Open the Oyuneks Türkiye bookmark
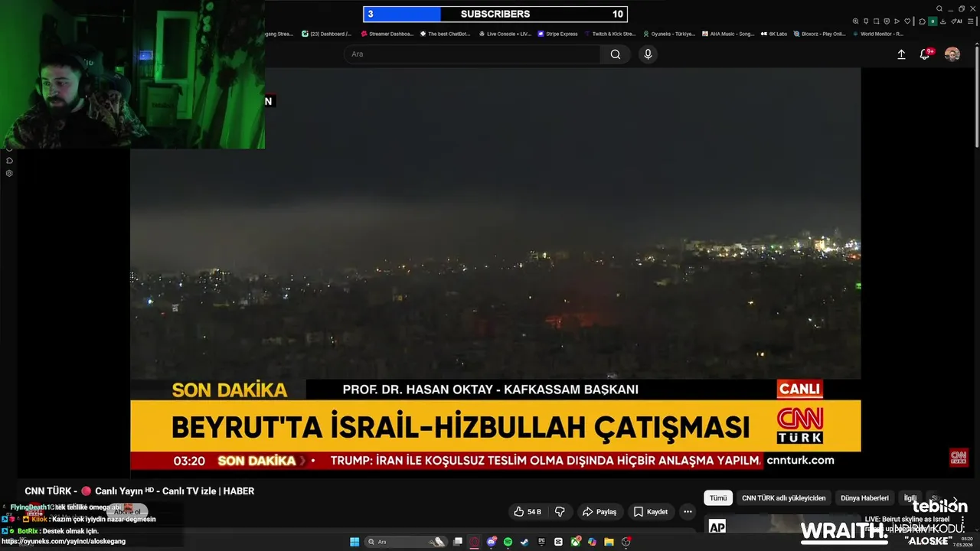Screen dimensions: 980x551 tap(669, 34)
